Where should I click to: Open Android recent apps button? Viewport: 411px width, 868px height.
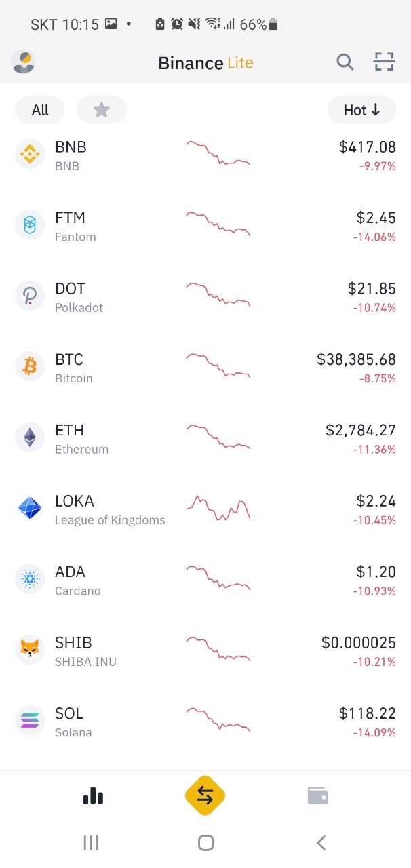click(90, 843)
